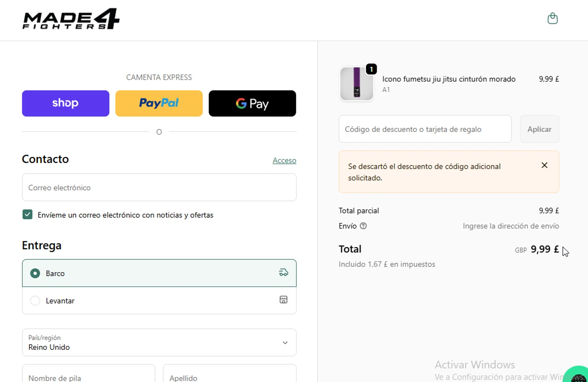The height and width of the screenshot is (382, 588).
Task: Uncheck the news and offers email checkbox
Action: tap(27, 215)
